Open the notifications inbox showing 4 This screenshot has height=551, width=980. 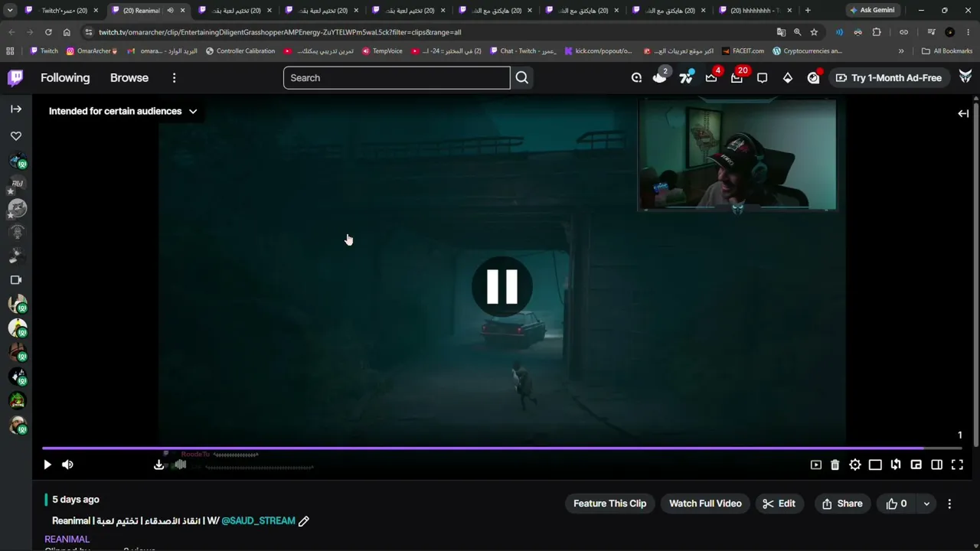[711, 77]
